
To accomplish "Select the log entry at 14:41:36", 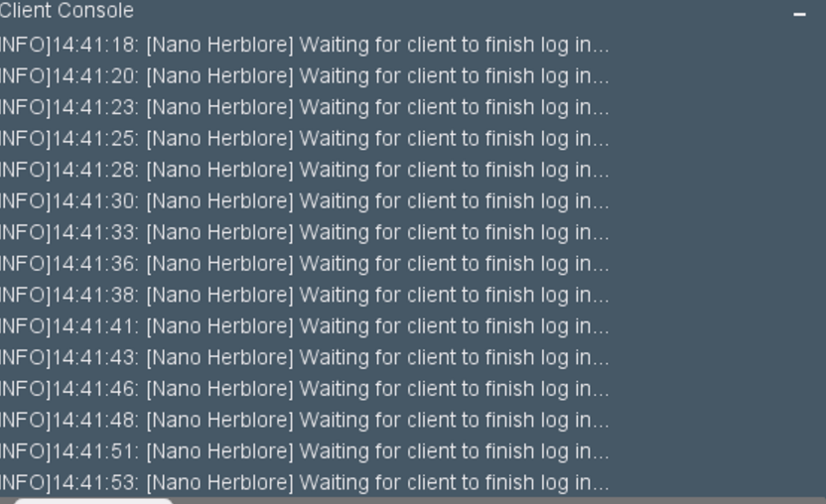I will pyautogui.click(x=305, y=264).
